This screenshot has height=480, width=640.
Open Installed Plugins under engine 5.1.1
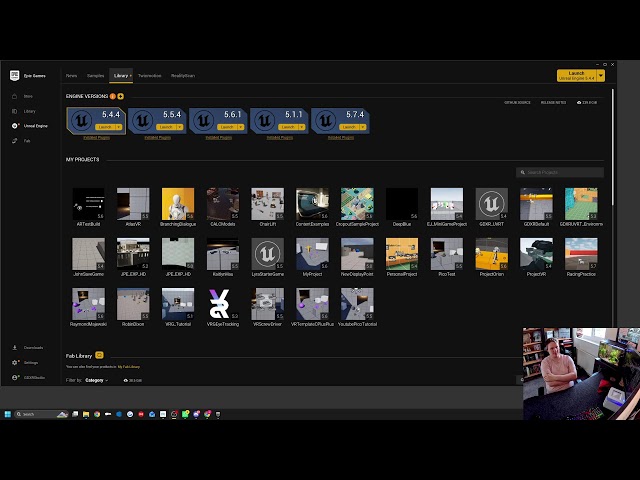[x=280, y=138]
